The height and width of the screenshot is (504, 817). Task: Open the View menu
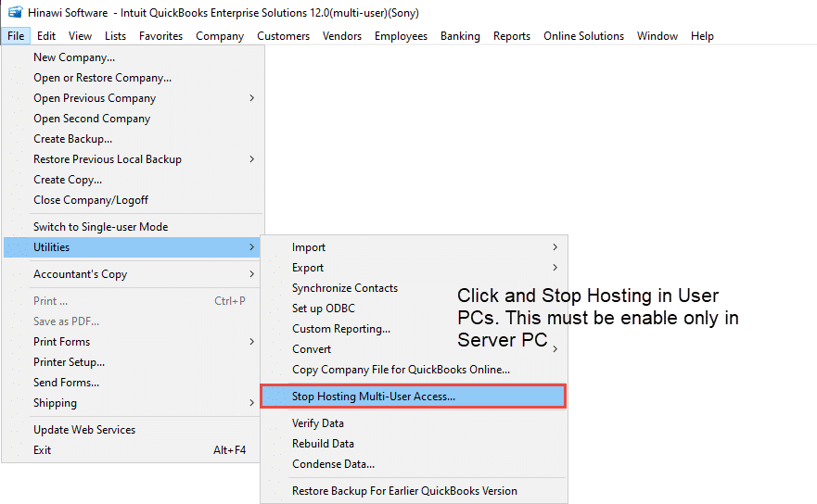[81, 36]
